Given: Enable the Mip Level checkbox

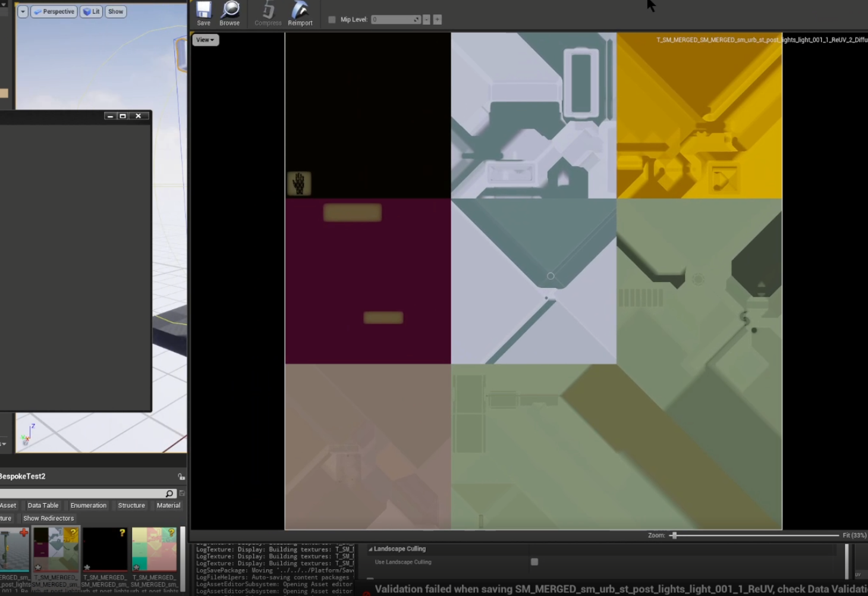Looking at the screenshot, I should point(332,20).
